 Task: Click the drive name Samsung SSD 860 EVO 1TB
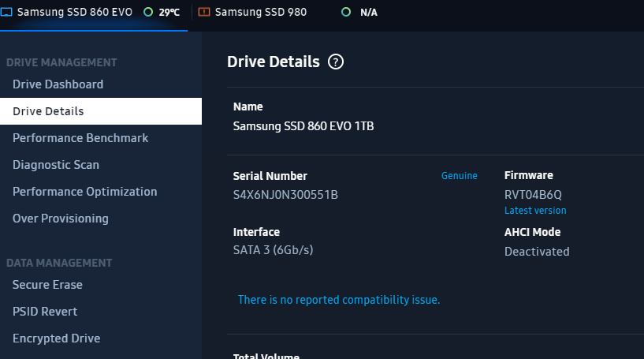tap(303, 125)
